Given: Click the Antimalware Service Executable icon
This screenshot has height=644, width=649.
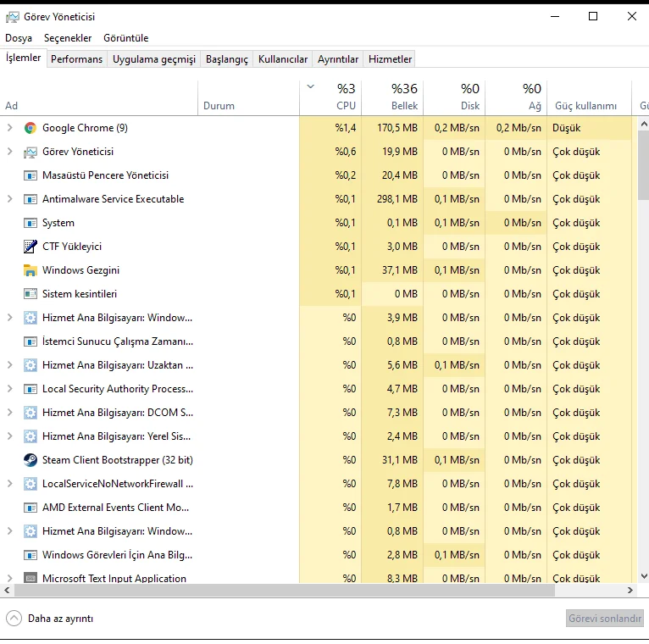Looking at the screenshot, I should (31, 199).
